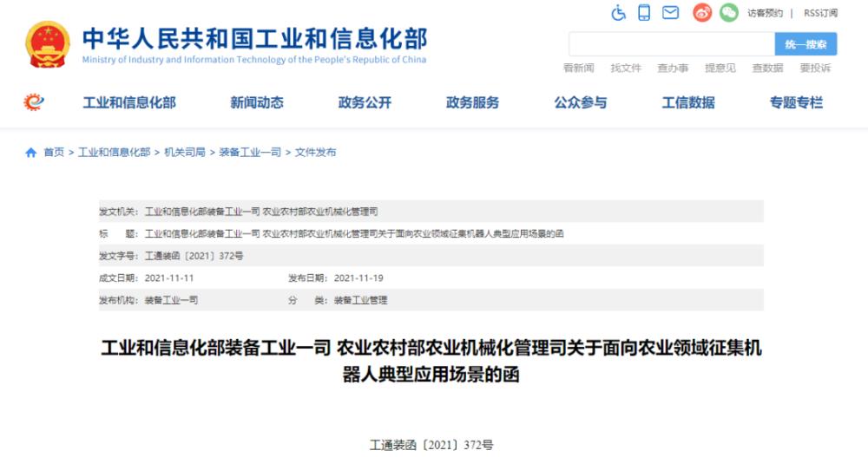Click the national emblem logo
Viewport: 868px width, 457px height.
tap(48, 44)
